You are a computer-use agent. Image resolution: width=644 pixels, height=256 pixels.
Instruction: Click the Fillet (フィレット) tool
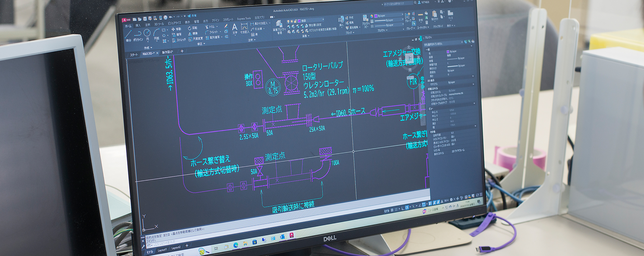tap(213, 32)
